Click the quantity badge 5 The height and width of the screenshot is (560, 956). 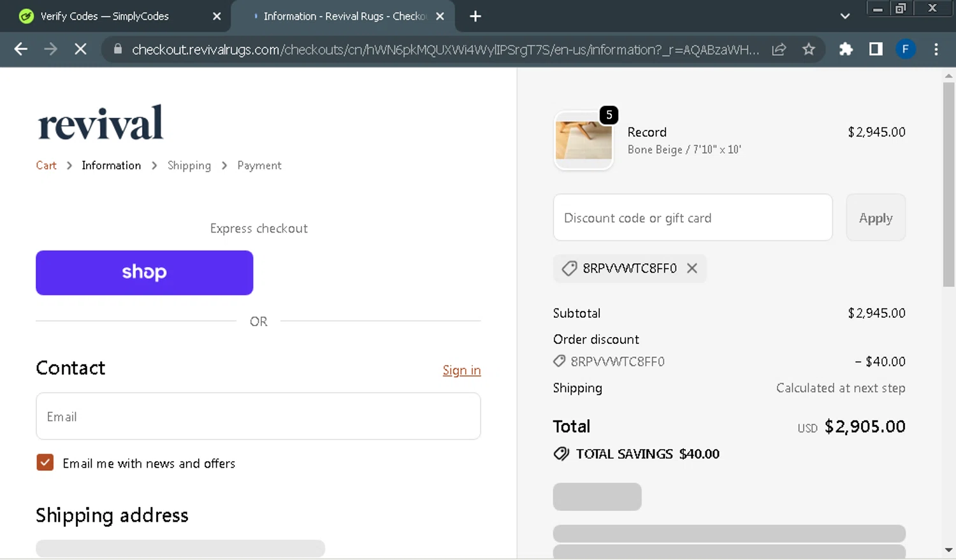click(609, 115)
